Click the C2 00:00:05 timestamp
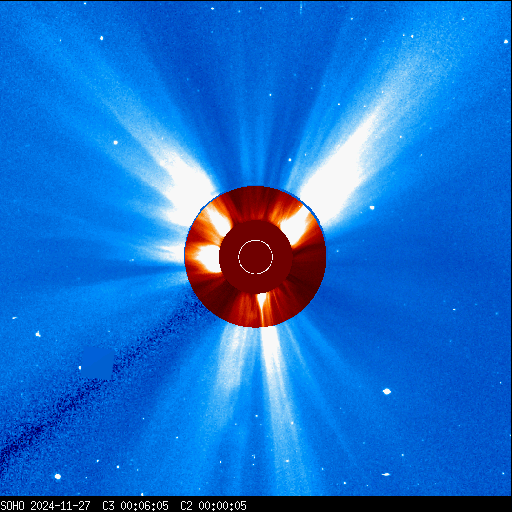The width and height of the screenshot is (512, 512). [213, 506]
